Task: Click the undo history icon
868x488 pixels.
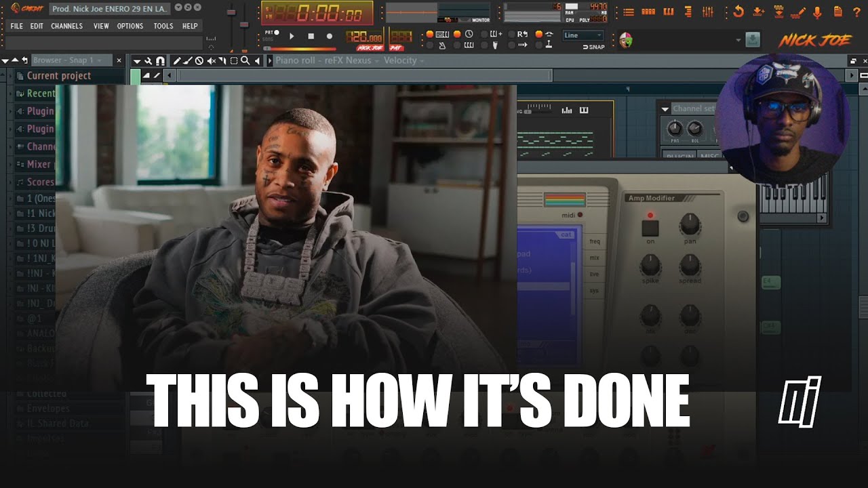Action: [x=738, y=12]
